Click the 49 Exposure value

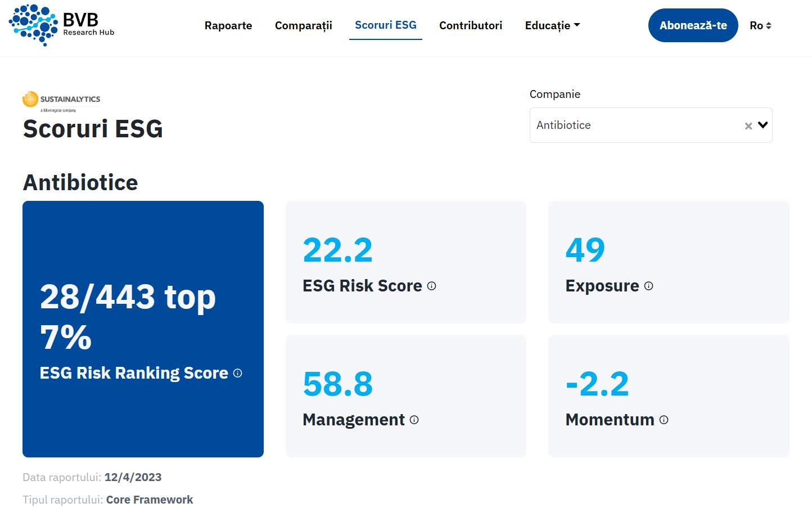coord(585,250)
